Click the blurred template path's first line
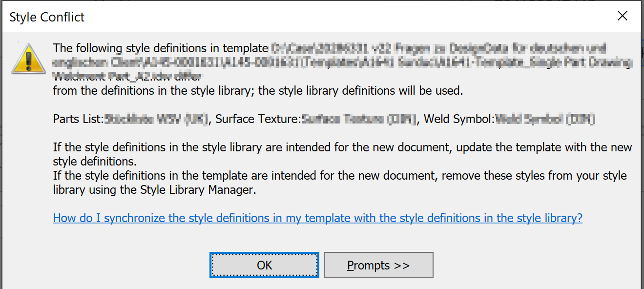The height and width of the screenshot is (289, 644). [x=438, y=48]
